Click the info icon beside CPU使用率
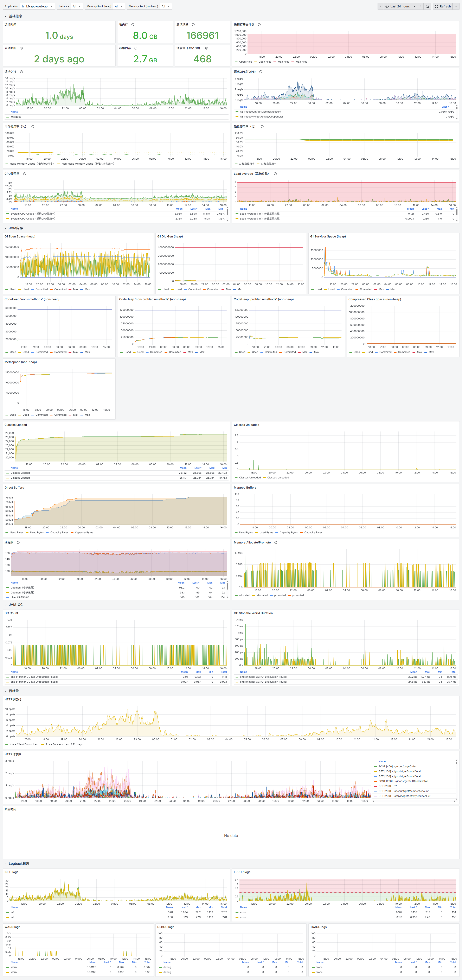The image size is (462, 980). [x=24, y=174]
